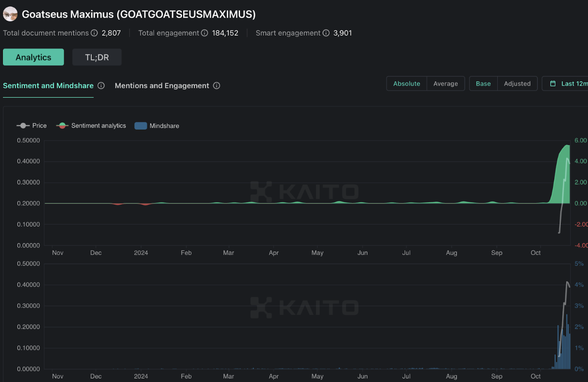Click the 3% mindshare axis label
The image size is (588, 382).
click(x=579, y=306)
